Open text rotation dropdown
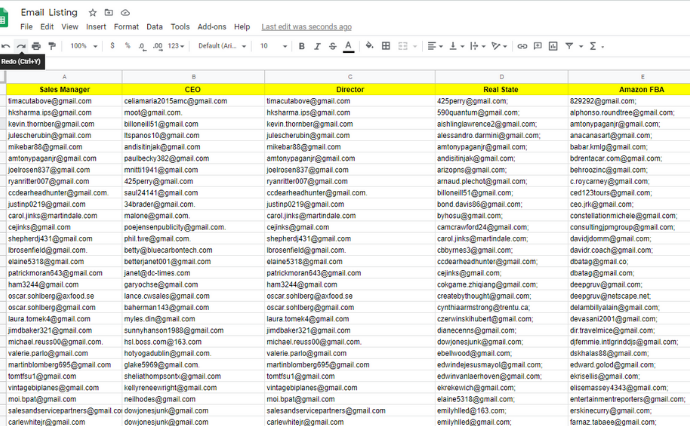This screenshot has width=690, height=426. click(499, 46)
